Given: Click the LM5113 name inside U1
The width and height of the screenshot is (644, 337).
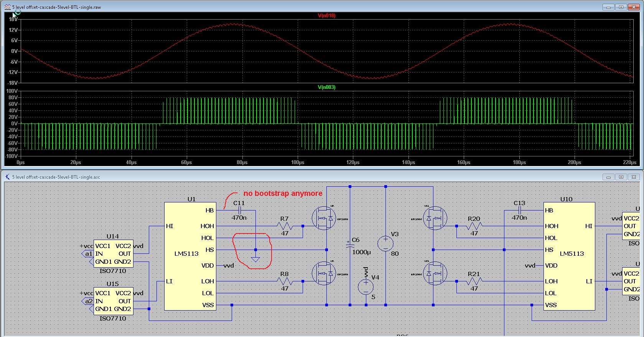Looking at the screenshot, I should (x=186, y=254).
